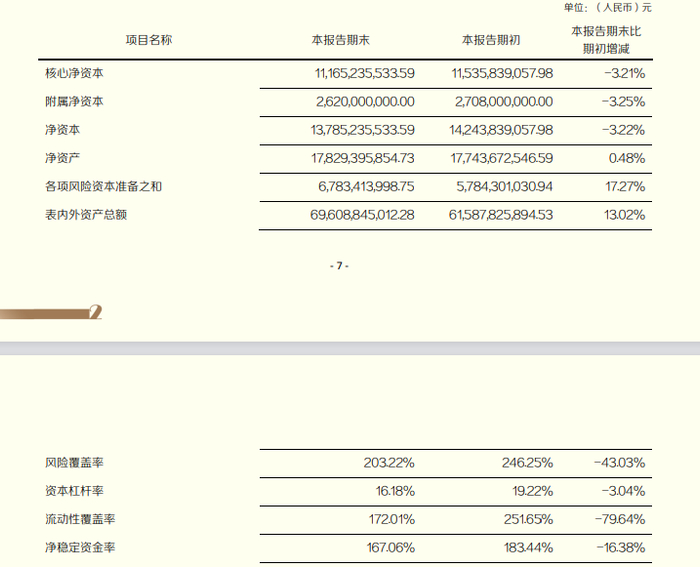Select the 单位:(人民币)元 unit note
The width and height of the screenshot is (700, 567).
pyautogui.click(x=608, y=7)
